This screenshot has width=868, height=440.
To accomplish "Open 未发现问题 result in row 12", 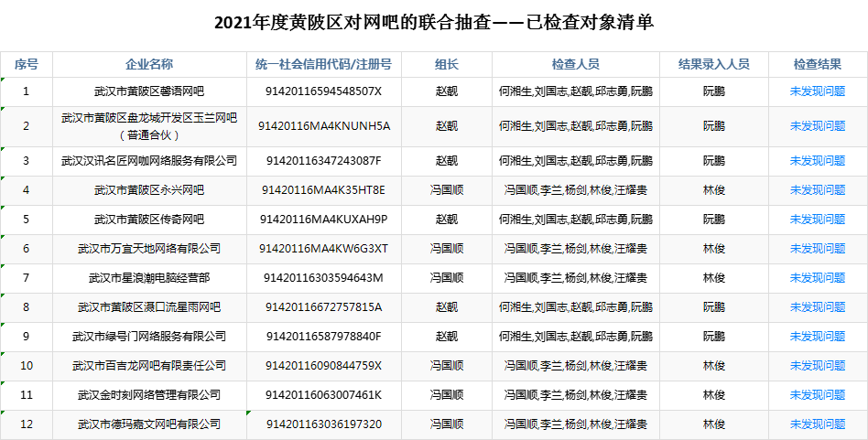I will click(x=817, y=424).
